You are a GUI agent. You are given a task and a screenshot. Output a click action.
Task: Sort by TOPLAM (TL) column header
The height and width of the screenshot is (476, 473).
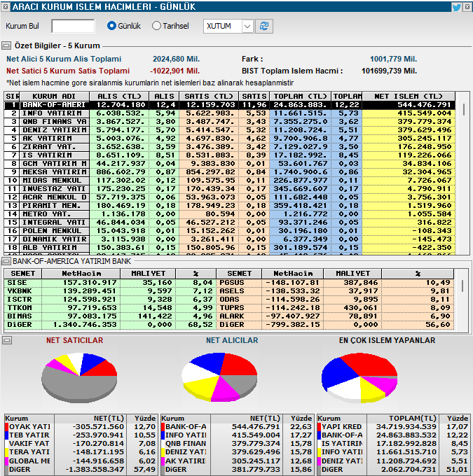tap(300, 96)
